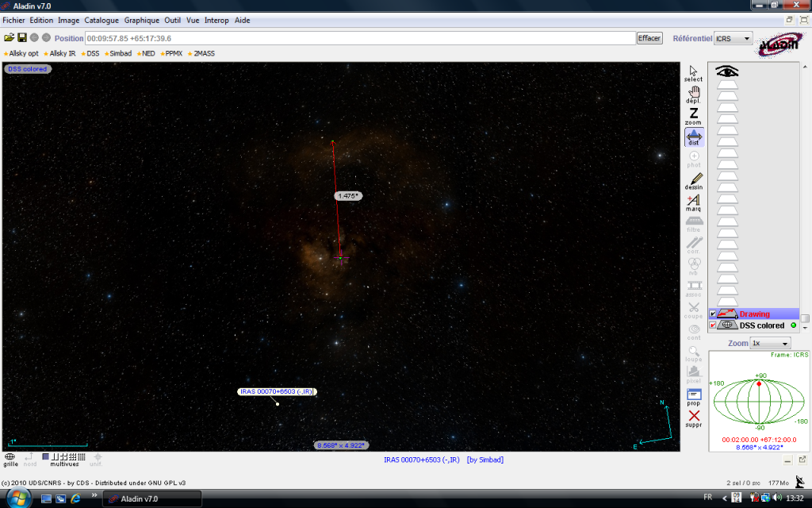Screen dimensions: 812x508
Task: Toggle the 'grille' coordinate grid
Action: tap(10, 460)
